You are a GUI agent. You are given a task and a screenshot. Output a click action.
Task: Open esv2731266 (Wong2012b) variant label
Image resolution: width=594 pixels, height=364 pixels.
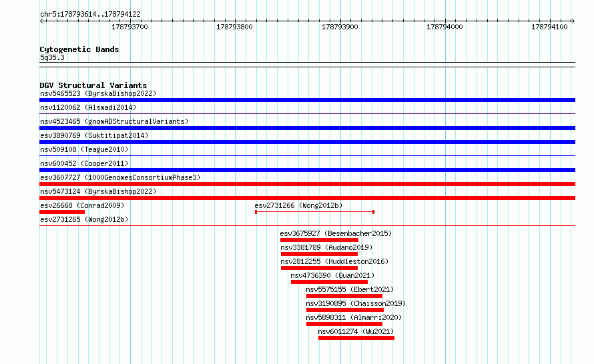[298, 205]
